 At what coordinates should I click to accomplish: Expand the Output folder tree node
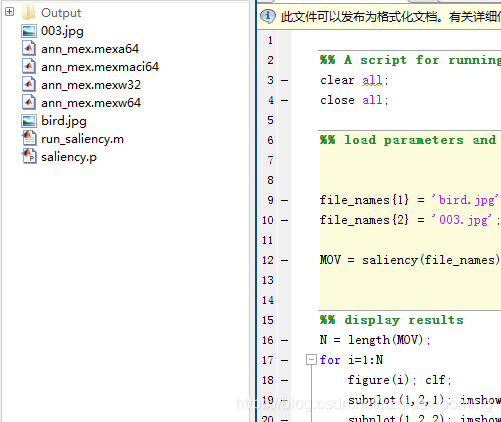click(x=9, y=12)
